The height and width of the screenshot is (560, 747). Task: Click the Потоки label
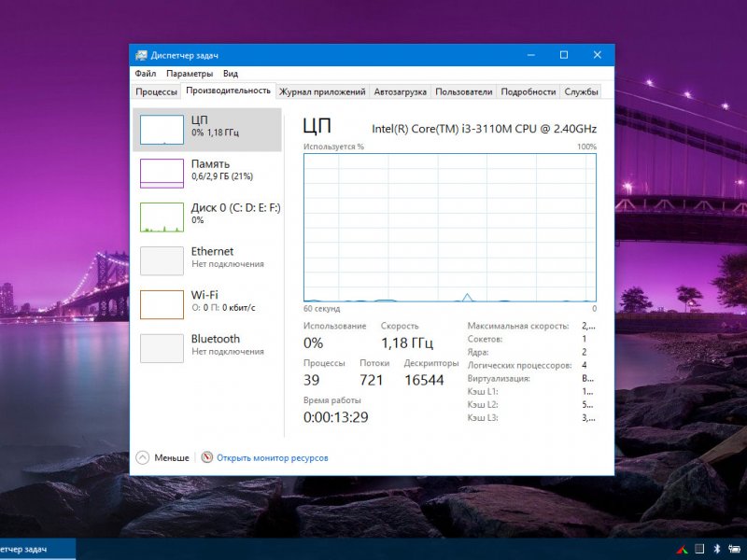pos(374,363)
